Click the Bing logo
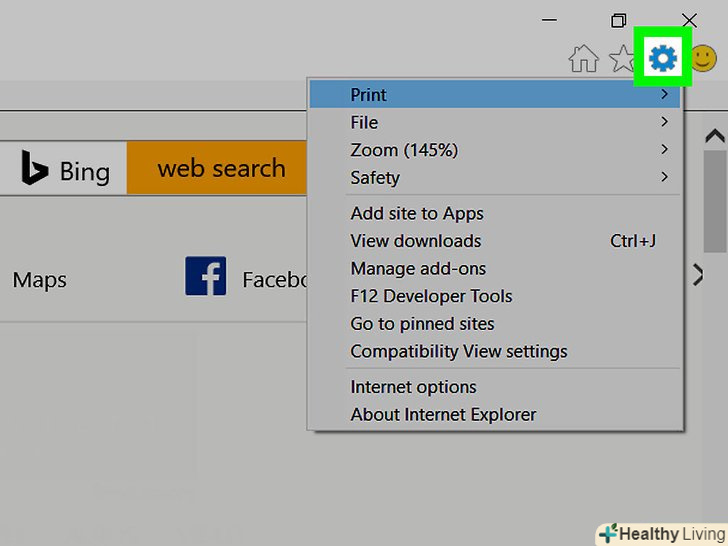728x546 pixels. pos(65,170)
